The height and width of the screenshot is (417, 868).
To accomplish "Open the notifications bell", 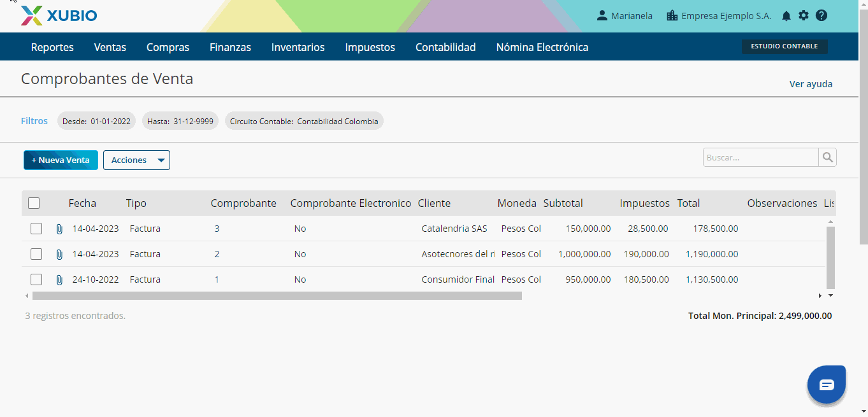I will pyautogui.click(x=786, y=16).
